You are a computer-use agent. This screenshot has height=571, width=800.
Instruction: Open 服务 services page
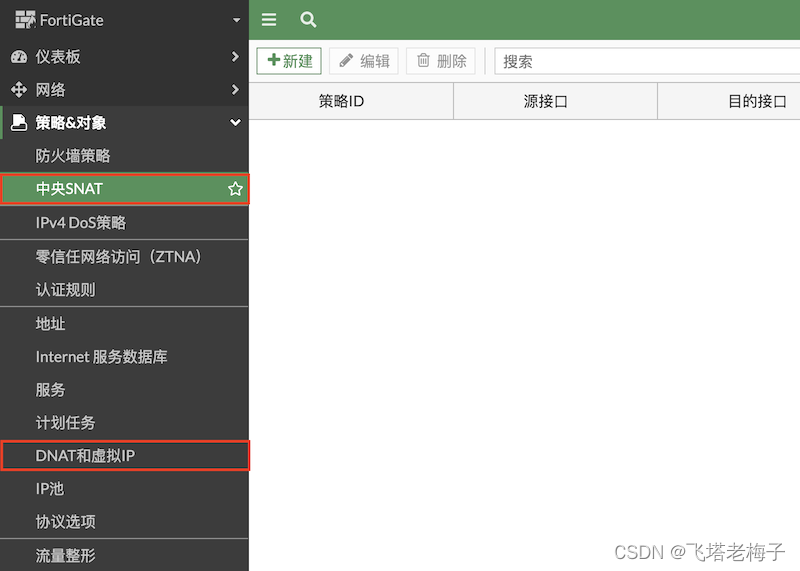[x=124, y=390]
